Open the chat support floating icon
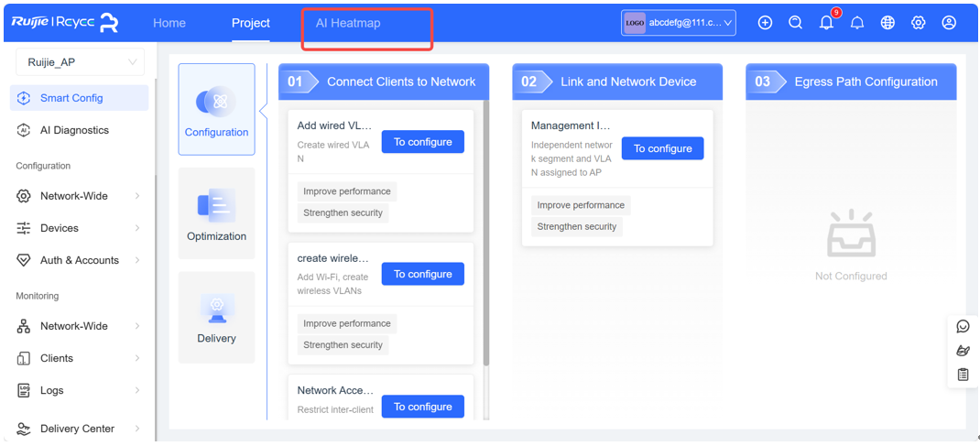The width and height of the screenshot is (980, 446). click(963, 327)
